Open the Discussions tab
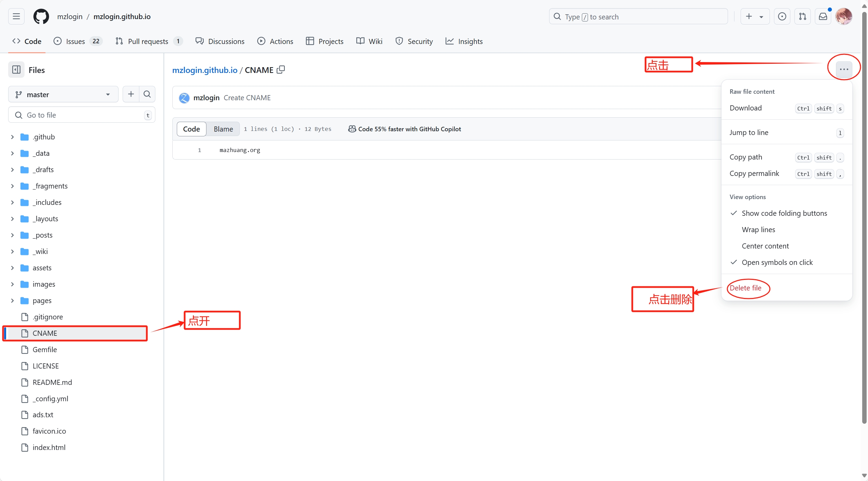Image resolution: width=868 pixels, height=481 pixels. tap(220, 41)
